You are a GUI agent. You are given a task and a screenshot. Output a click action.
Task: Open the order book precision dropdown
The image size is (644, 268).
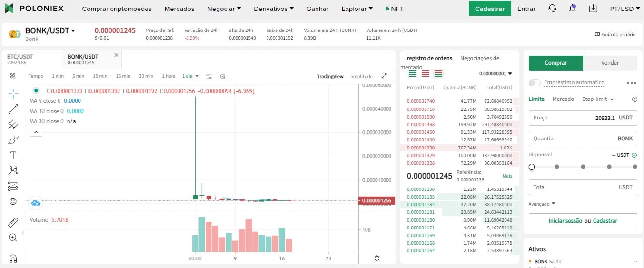(x=495, y=74)
